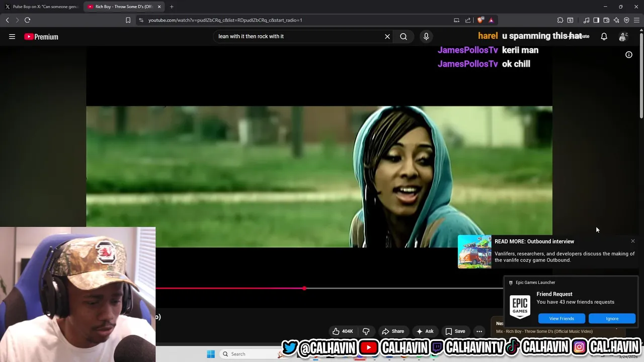Screen dimensions: 644x362
Task: Open Brave playlist music note icon
Action: (x=586, y=20)
